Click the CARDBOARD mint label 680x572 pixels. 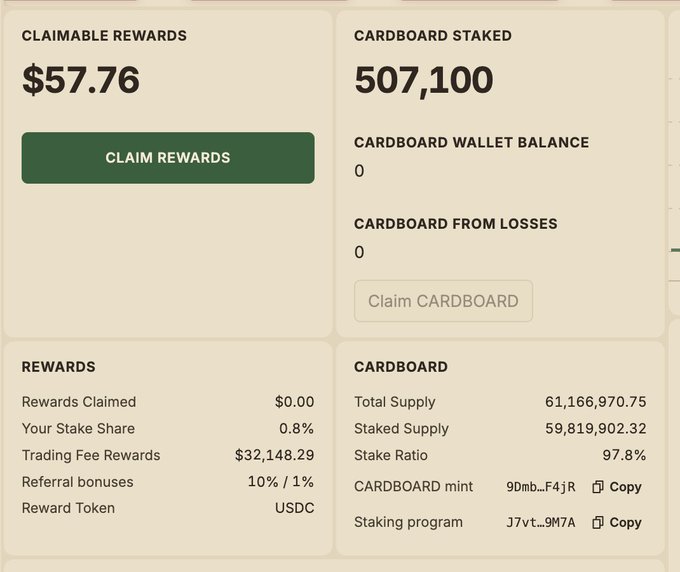(x=413, y=487)
